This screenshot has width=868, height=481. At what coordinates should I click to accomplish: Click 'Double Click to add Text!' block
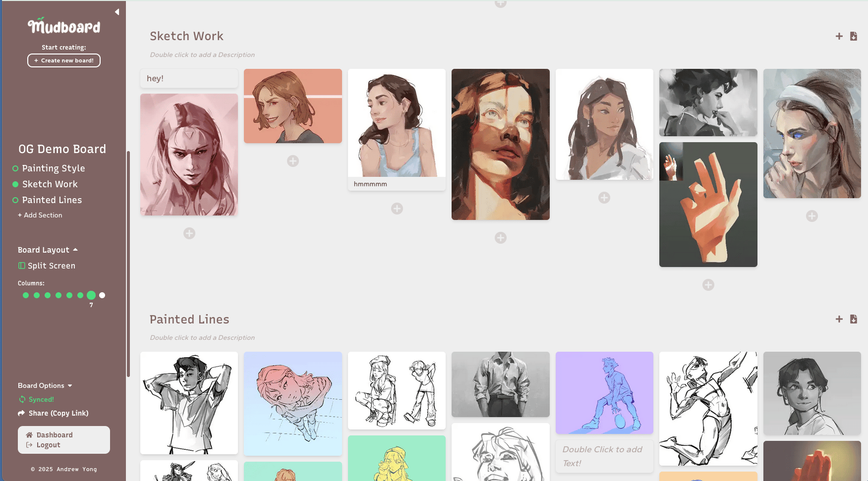tap(604, 456)
